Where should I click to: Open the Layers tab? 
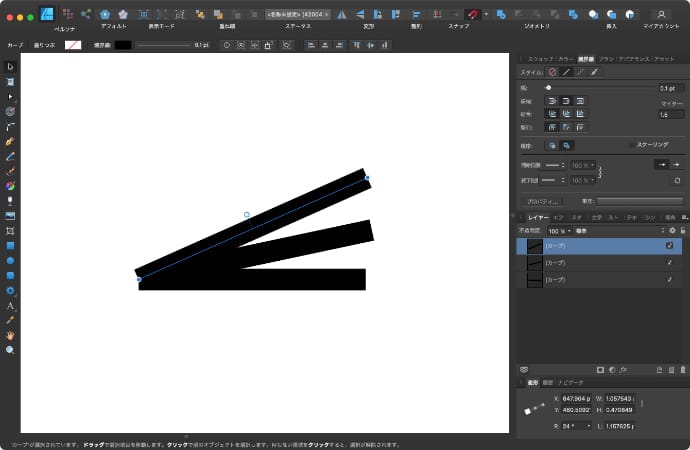click(x=538, y=216)
